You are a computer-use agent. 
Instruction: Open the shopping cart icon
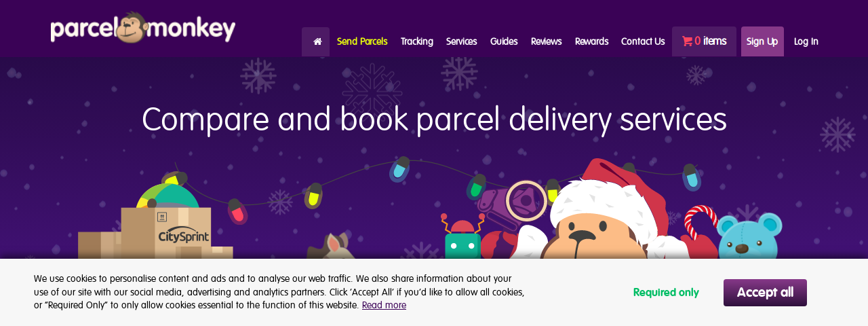click(687, 41)
